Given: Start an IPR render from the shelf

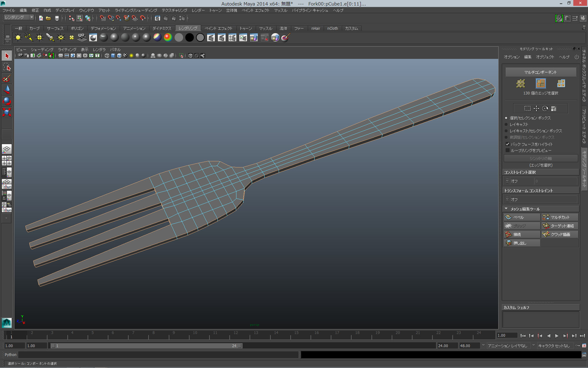Looking at the screenshot, I should pos(221,37).
